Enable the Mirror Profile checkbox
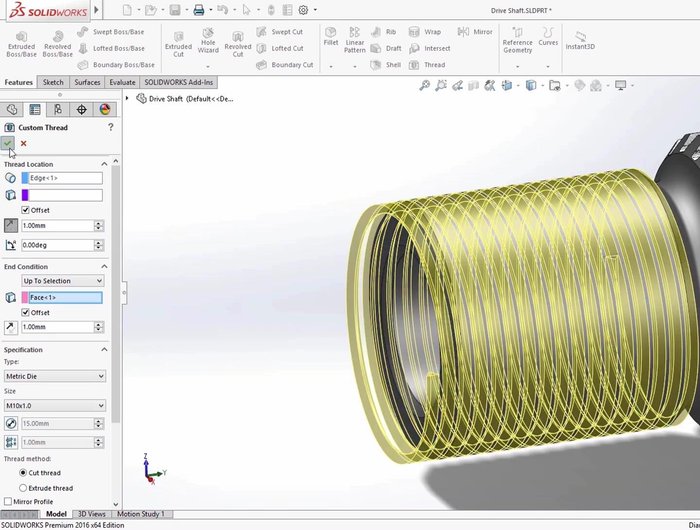700x530 pixels. (9, 502)
